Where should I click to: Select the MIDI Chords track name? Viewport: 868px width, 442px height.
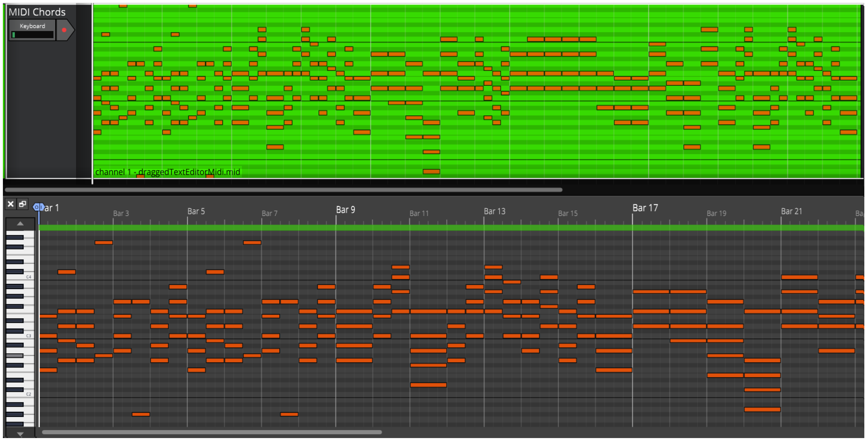pos(37,12)
